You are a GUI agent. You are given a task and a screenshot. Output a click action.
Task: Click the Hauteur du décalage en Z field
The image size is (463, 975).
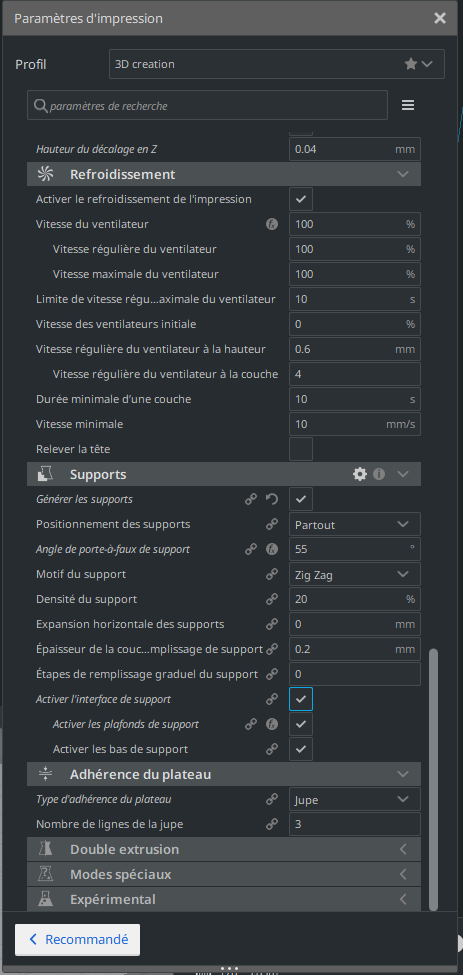click(355, 149)
